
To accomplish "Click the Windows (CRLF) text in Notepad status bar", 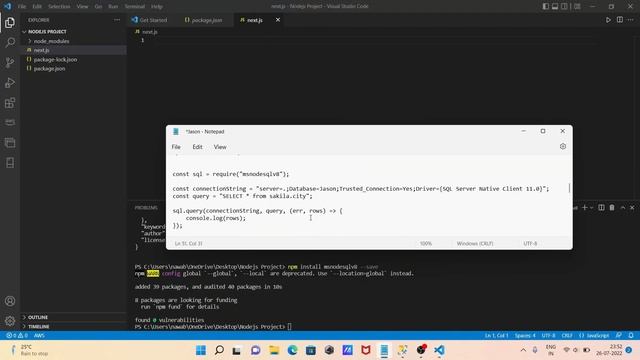I will (x=475, y=243).
